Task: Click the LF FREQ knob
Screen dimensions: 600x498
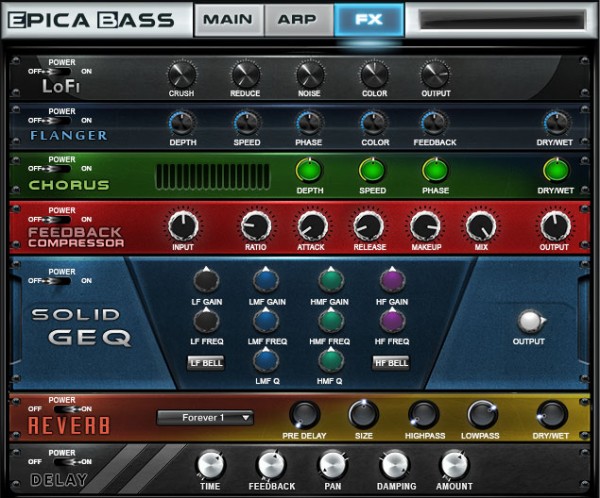Action: (x=206, y=320)
